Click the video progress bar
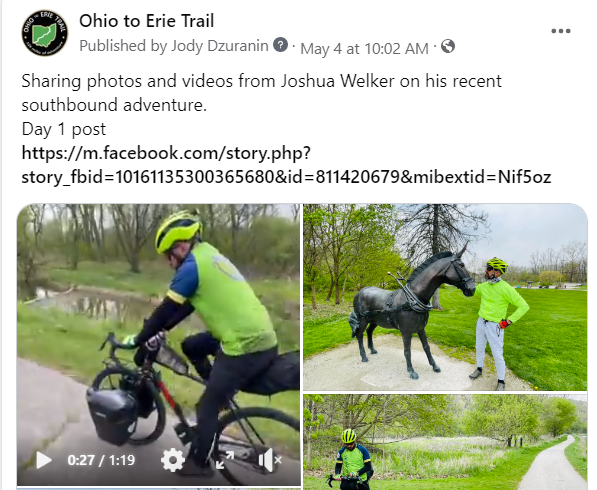 point(159,488)
